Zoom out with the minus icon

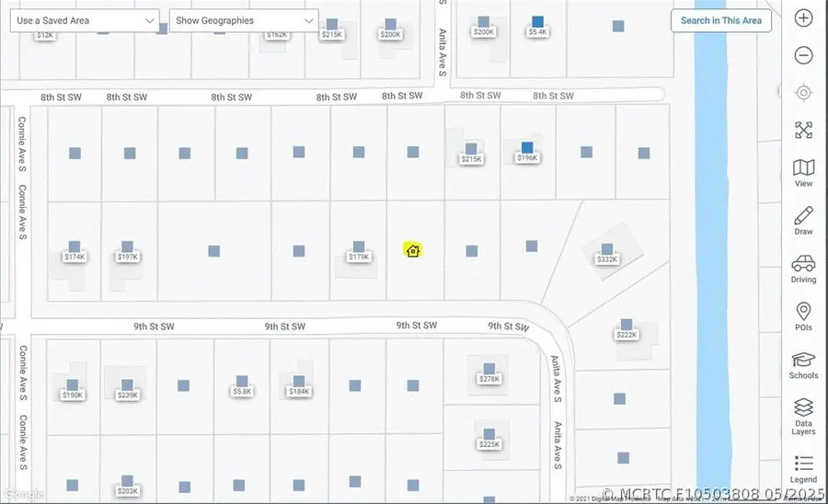803,55
